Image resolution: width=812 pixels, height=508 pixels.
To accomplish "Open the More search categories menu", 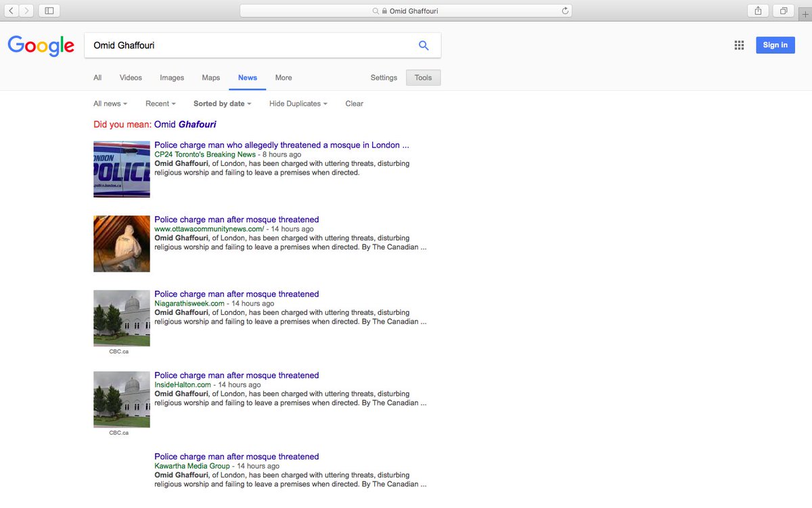I will click(284, 78).
